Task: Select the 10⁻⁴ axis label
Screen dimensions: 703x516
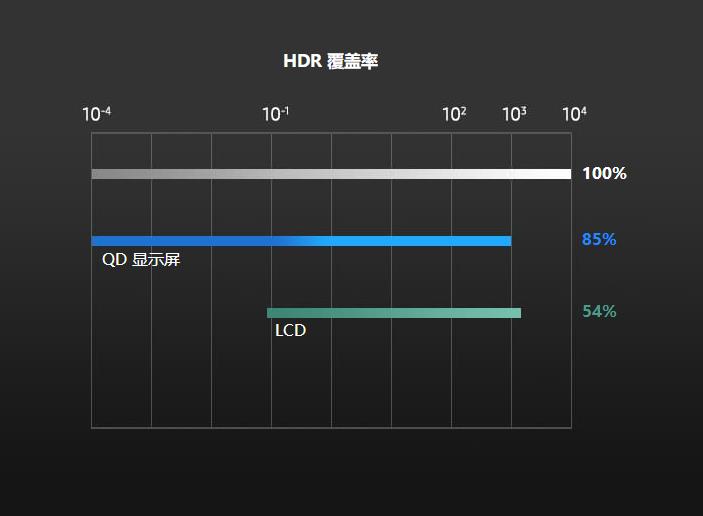Action: coord(96,114)
